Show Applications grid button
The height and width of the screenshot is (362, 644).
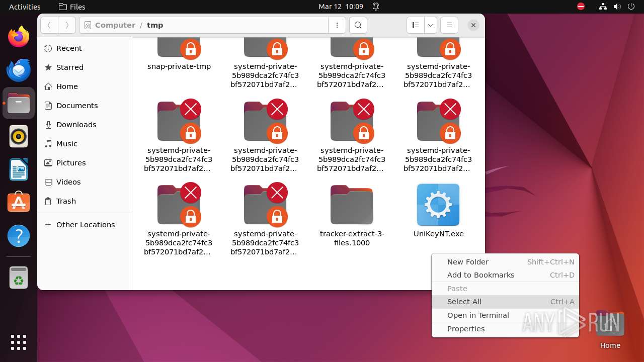coord(19,342)
